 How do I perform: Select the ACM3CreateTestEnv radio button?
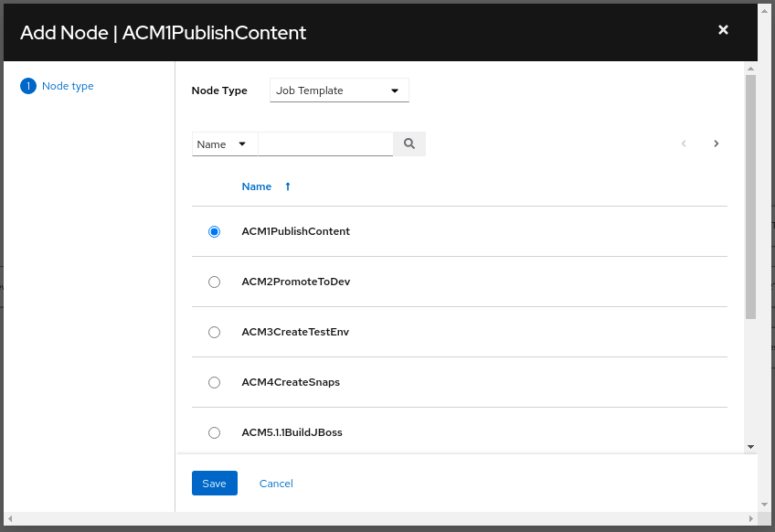215,333
